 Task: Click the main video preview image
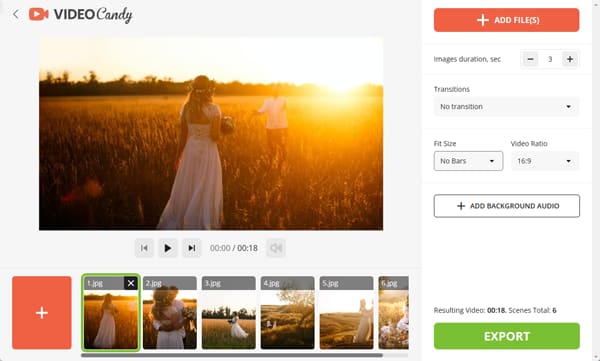tap(211, 134)
